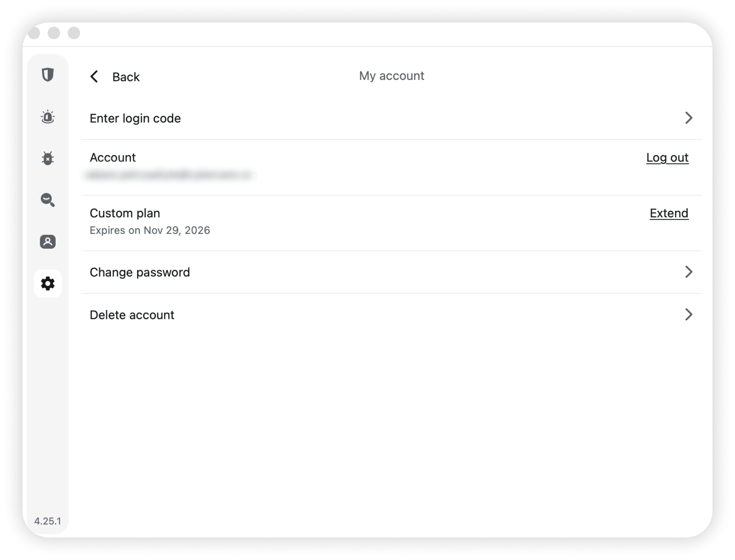Open the shield protection sidebar icon
Image resolution: width=735 pixels, height=560 pixels.
[48, 75]
